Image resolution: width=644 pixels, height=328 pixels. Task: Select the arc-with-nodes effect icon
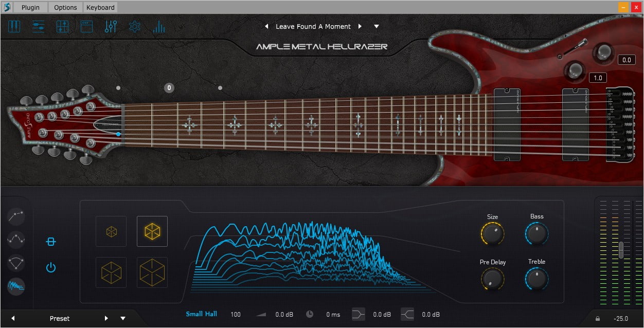pos(16,263)
